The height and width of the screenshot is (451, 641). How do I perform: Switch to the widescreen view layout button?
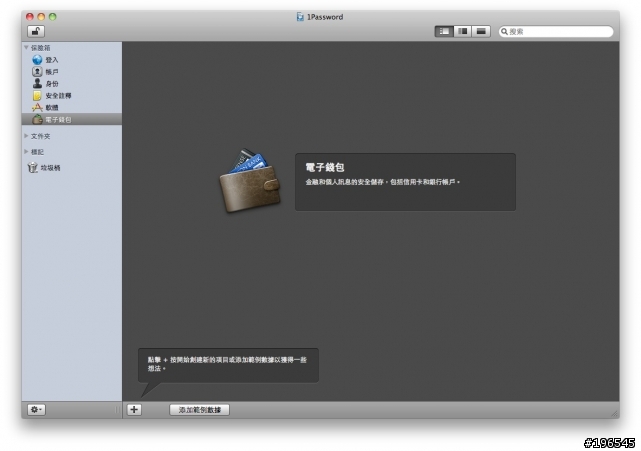tap(481, 31)
